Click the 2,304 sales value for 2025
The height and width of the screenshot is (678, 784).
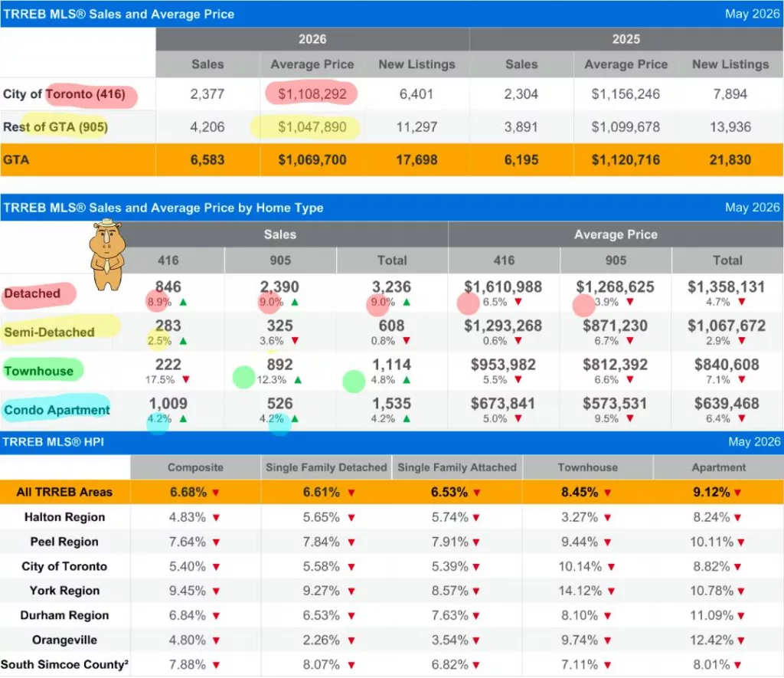tap(521, 94)
